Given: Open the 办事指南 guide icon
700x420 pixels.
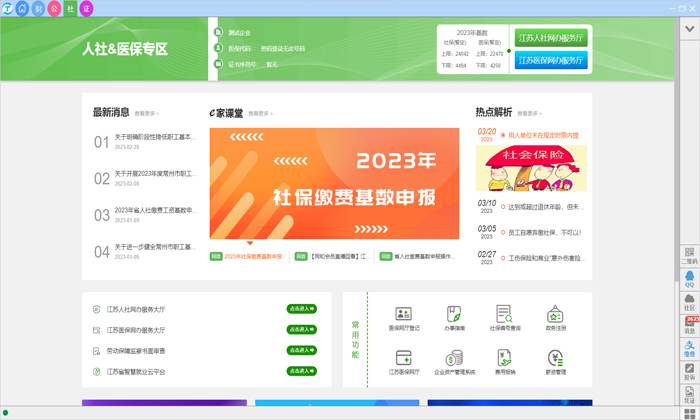Looking at the screenshot, I should 453,314.
